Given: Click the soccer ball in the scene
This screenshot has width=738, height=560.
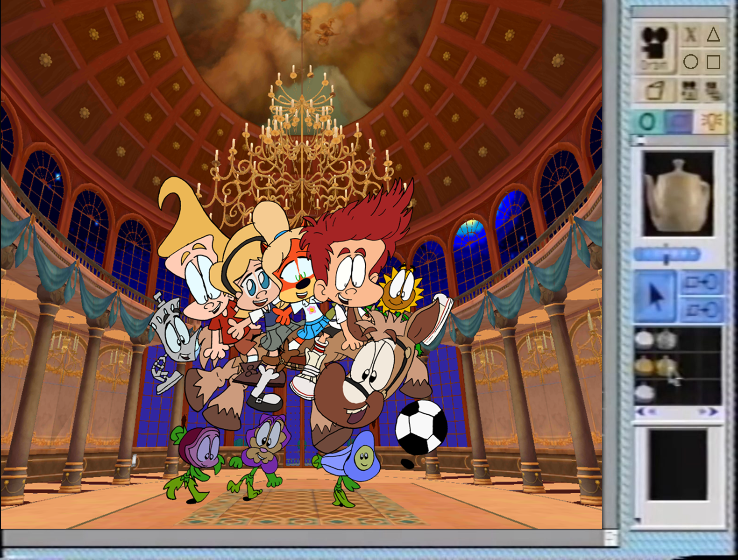Looking at the screenshot, I should tap(421, 427).
